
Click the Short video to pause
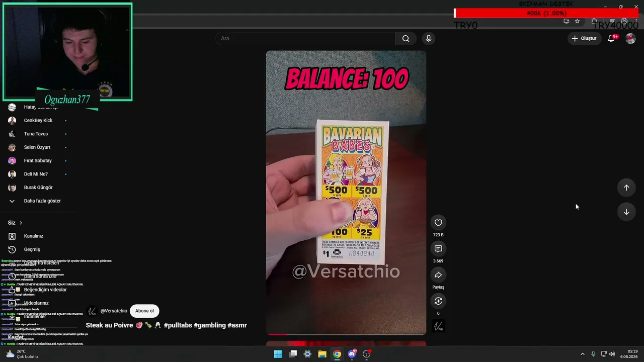[x=346, y=192]
